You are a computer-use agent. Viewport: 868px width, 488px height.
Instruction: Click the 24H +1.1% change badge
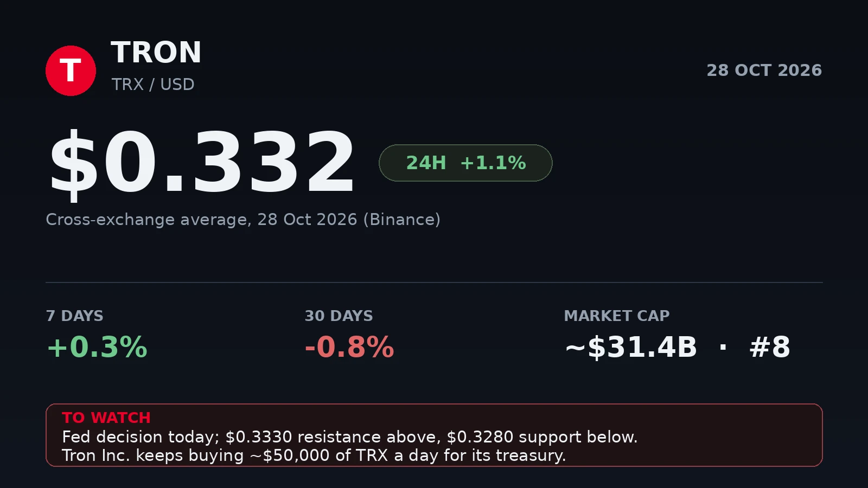[x=465, y=163]
